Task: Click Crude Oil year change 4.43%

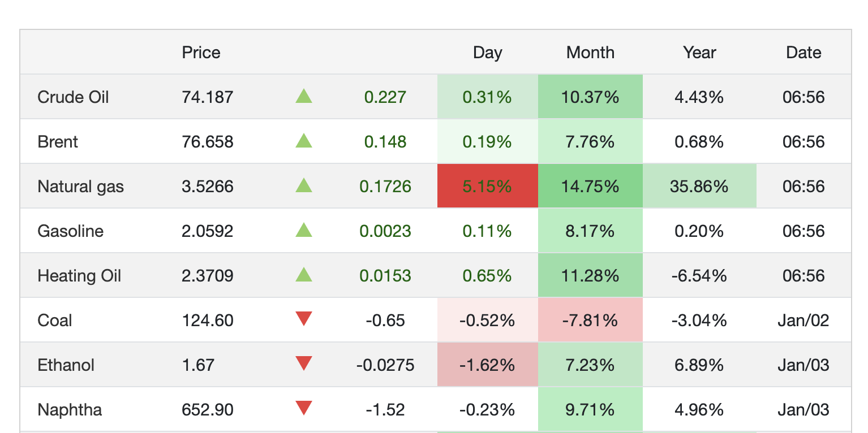Action: 699,97
